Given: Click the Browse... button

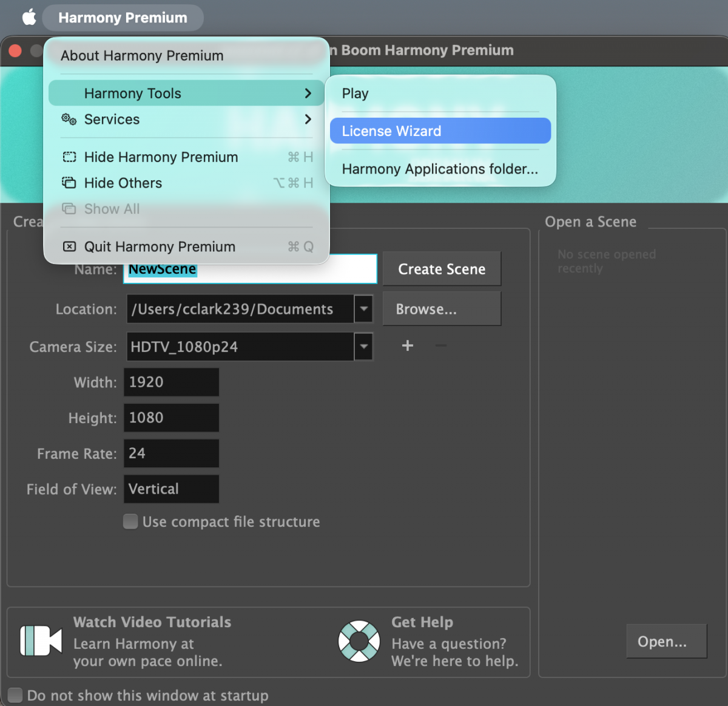Looking at the screenshot, I should pos(442,309).
